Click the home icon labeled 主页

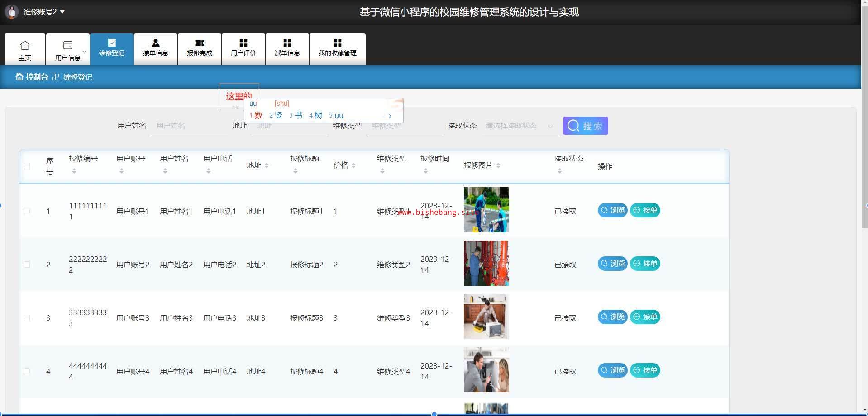pyautogui.click(x=25, y=45)
